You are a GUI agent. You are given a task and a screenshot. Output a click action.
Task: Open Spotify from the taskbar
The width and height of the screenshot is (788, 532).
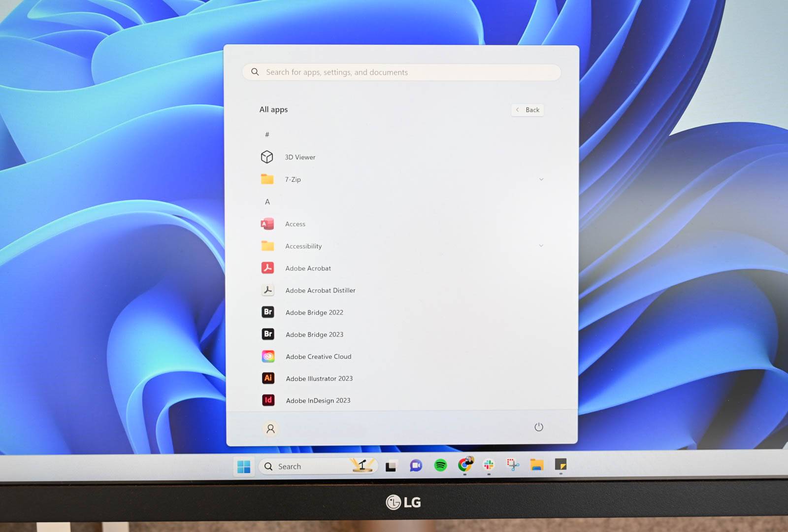[440, 465]
